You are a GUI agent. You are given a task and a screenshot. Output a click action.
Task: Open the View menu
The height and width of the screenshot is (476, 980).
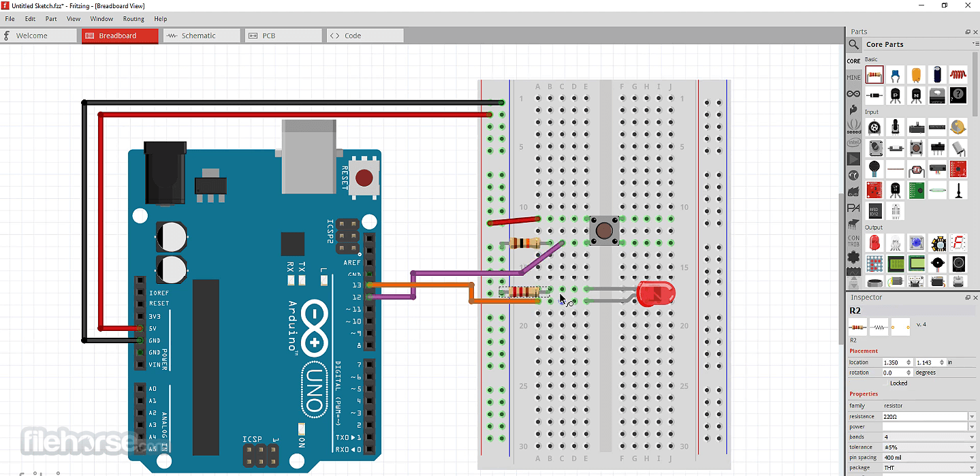click(73, 19)
